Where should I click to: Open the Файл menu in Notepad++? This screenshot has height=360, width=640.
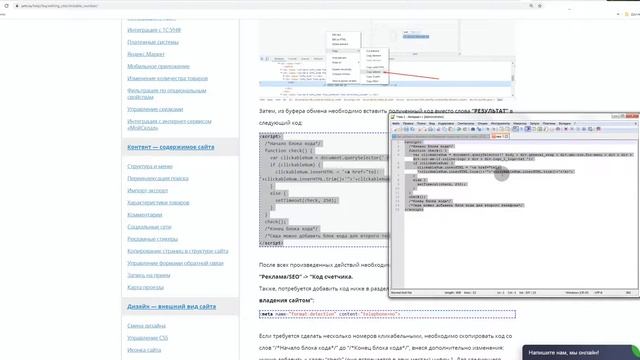(x=396, y=124)
